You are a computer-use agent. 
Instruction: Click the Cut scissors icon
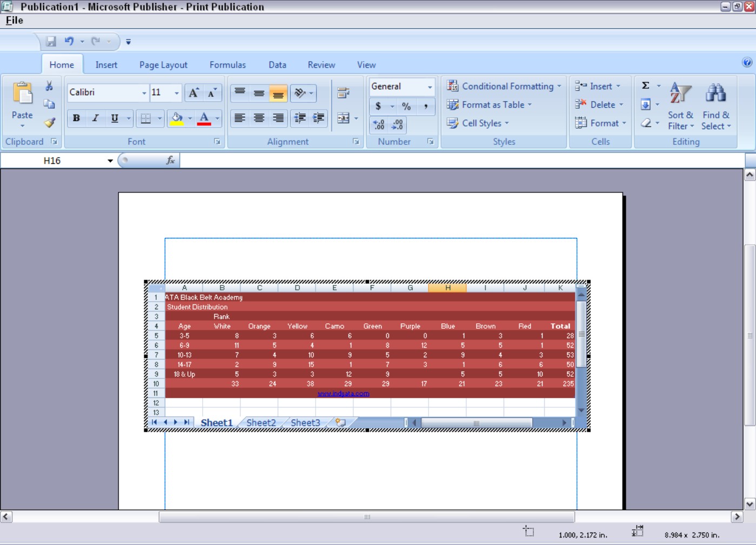click(x=49, y=87)
